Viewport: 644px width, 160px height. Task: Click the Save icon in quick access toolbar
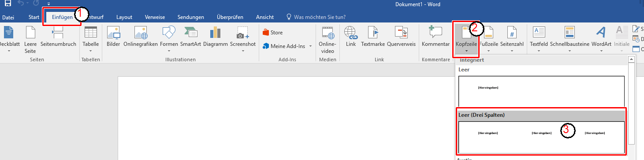coord(8,4)
